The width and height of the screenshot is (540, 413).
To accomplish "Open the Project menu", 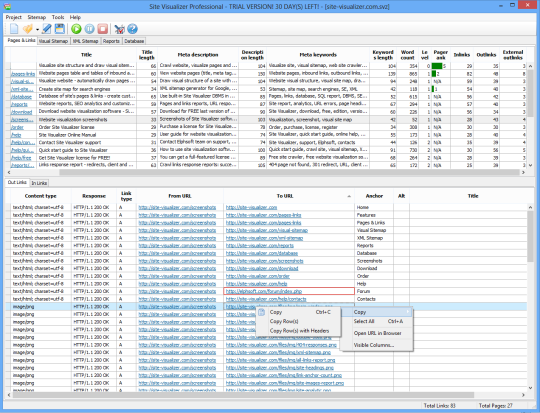I will tap(14, 17).
